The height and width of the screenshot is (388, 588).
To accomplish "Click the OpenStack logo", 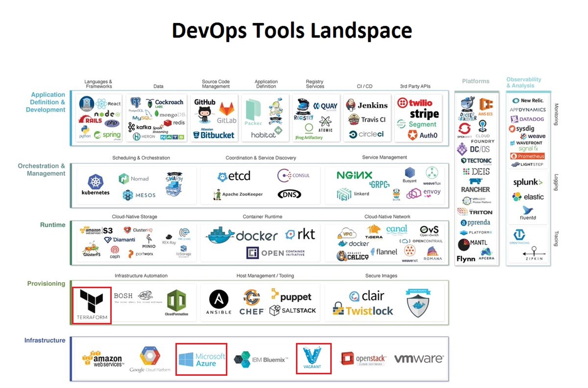I will [x=363, y=359].
